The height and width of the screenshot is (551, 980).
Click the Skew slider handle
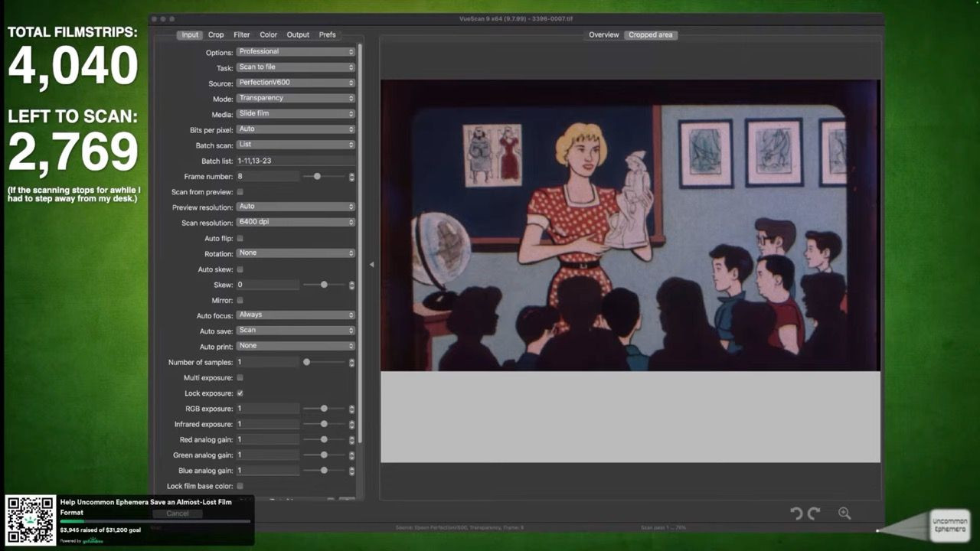(x=324, y=285)
